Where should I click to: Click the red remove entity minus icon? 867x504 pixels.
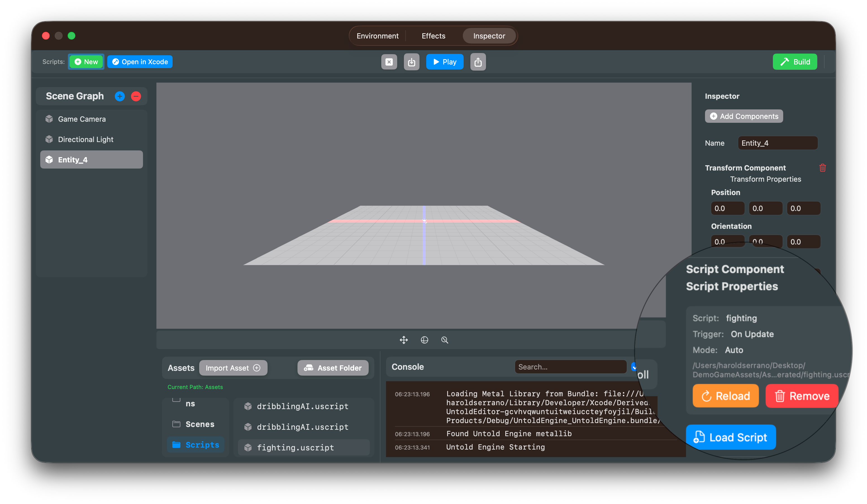pyautogui.click(x=136, y=96)
